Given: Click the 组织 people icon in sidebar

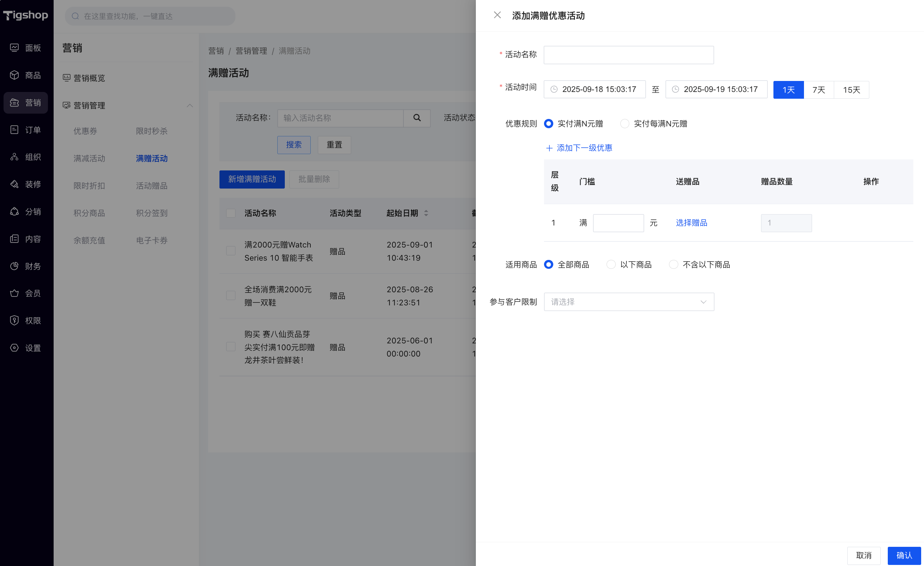Looking at the screenshot, I should 14,157.
